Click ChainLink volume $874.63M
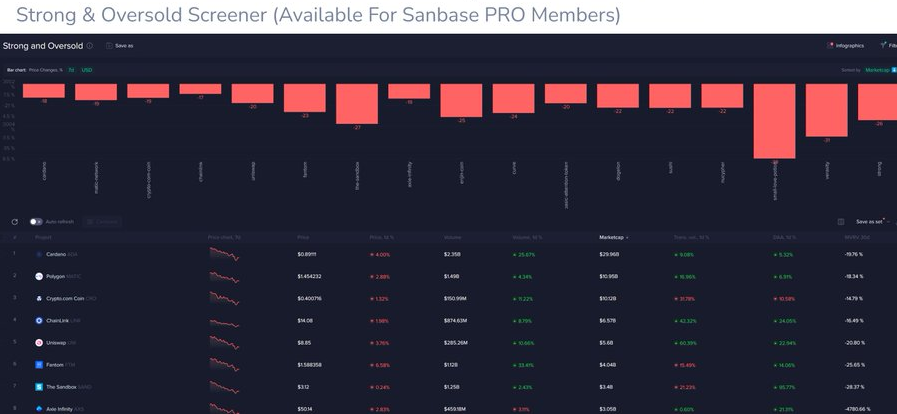897x414 pixels. coord(456,321)
